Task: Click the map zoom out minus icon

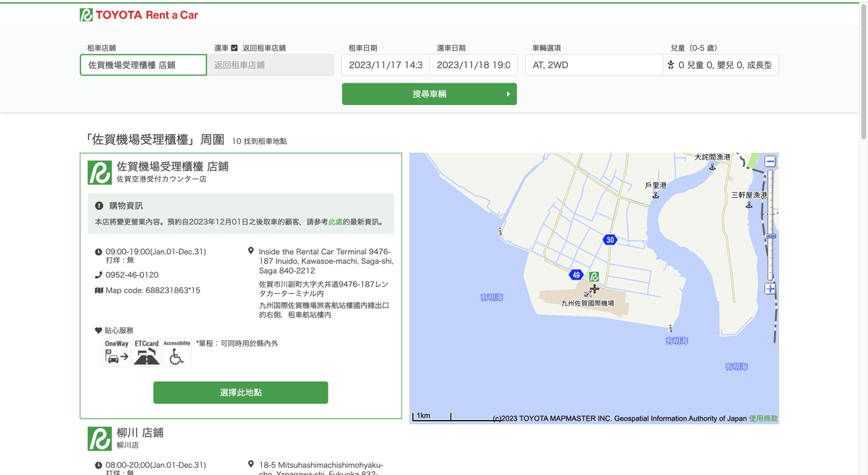Action: click(770, 161)
